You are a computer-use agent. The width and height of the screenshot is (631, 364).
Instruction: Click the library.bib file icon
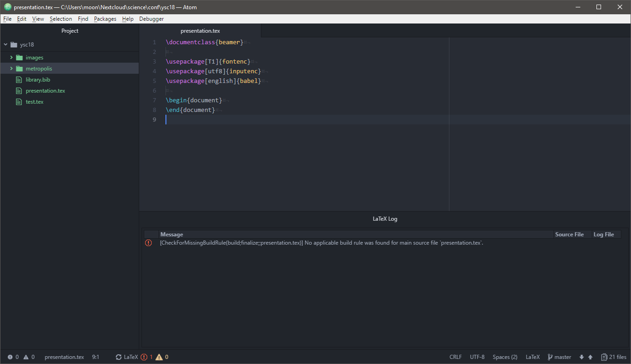pyautogui.click(x=19, y=80)
